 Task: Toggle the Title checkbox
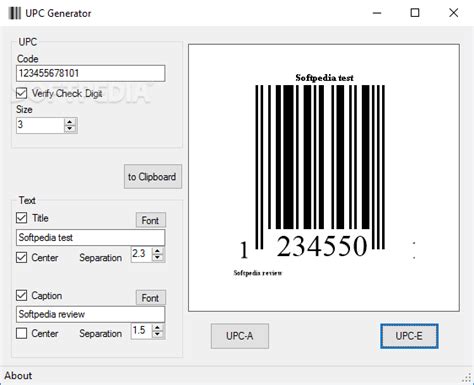tap(22, 218)
